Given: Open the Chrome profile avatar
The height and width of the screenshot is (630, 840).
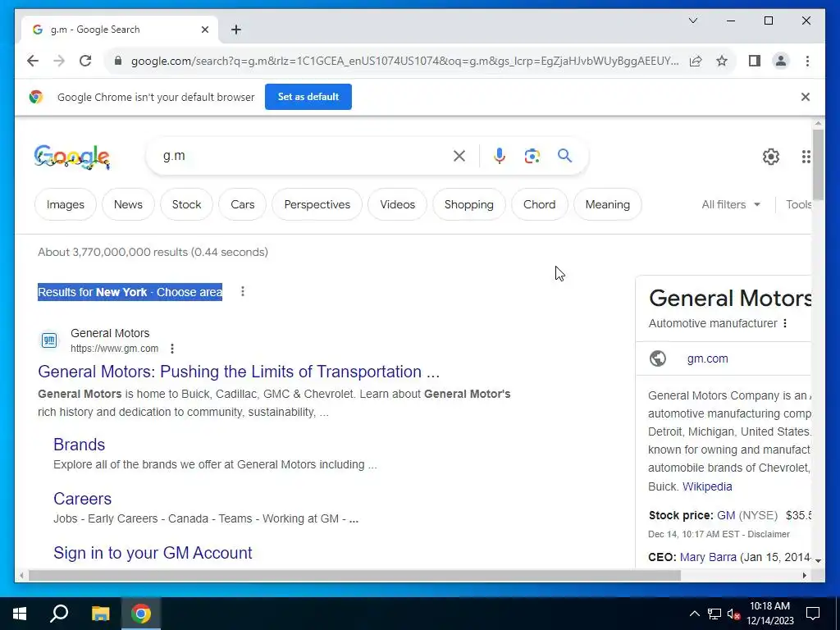Looking at the screenshot, I should click(781, 61).
